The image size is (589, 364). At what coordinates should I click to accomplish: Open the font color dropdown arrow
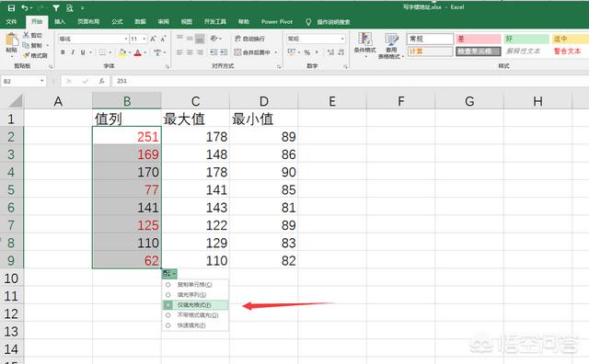tap(144, 52)
